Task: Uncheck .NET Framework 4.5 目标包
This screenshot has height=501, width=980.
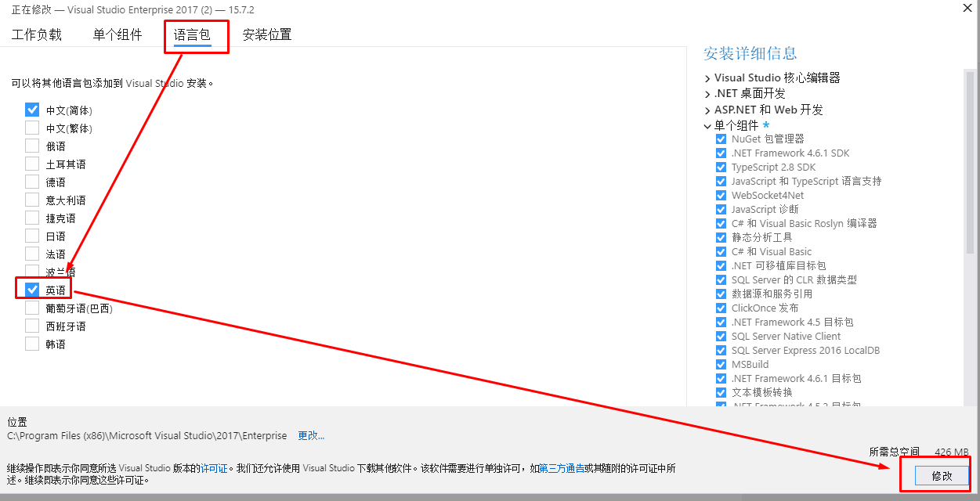Action: (x=721, y=322)
